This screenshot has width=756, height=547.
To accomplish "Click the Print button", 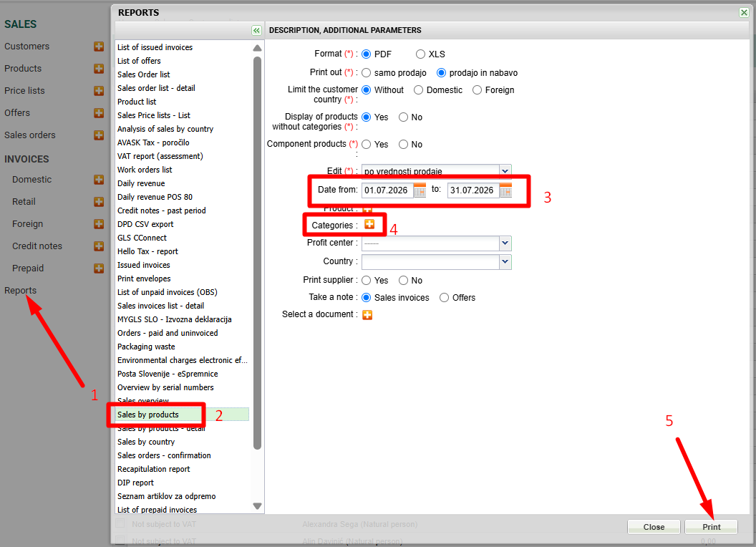I will click(x=711, y=527).
